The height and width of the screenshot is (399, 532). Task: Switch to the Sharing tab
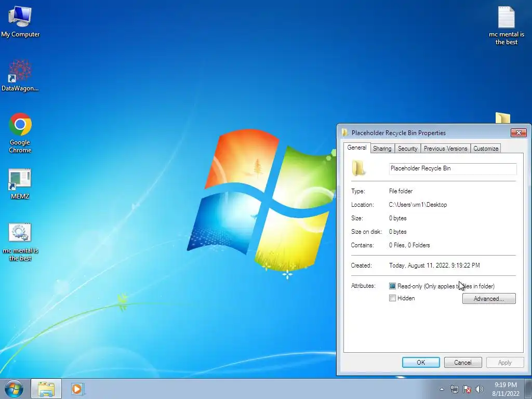tap(382, 149)
